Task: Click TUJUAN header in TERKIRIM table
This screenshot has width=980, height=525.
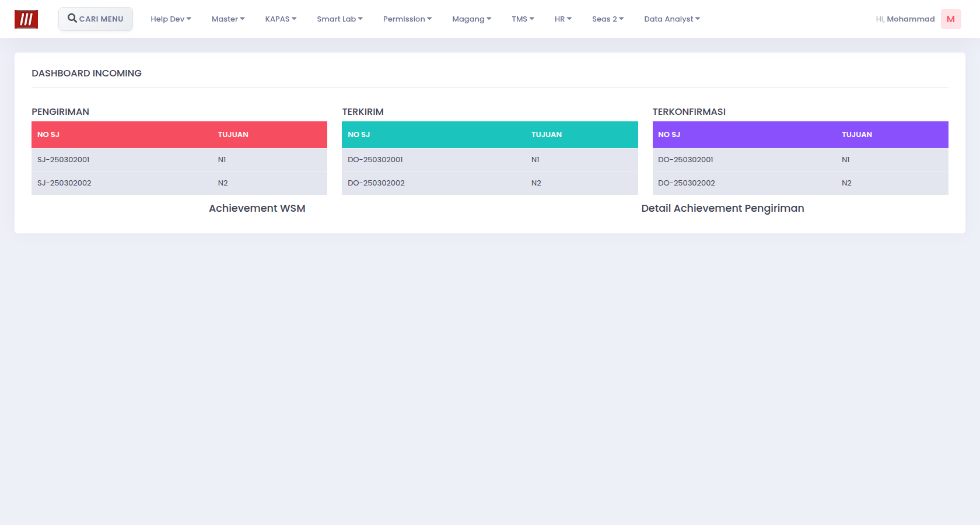Action: tap(547, 135)
